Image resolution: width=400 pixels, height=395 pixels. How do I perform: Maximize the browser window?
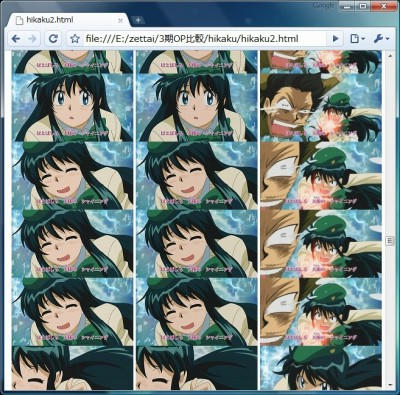pyautogui.click(x=363, y=6)
